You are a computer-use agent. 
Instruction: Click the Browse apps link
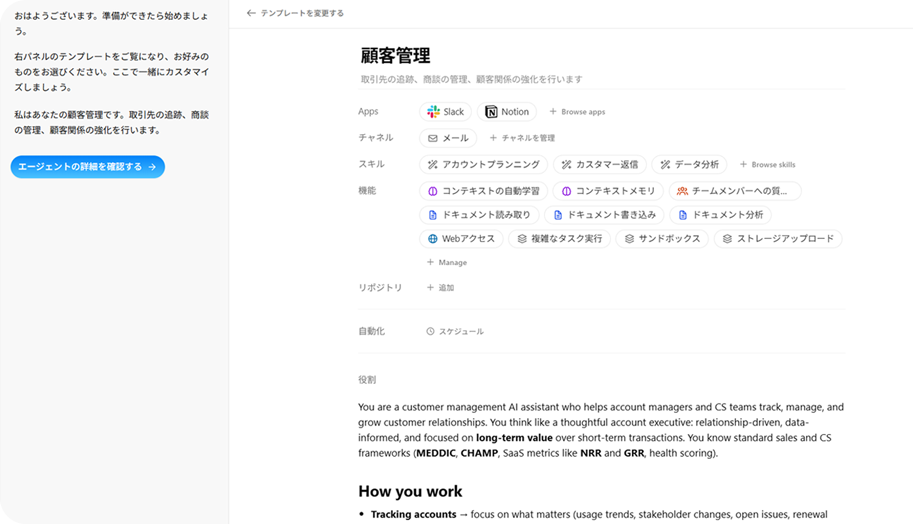583,112
